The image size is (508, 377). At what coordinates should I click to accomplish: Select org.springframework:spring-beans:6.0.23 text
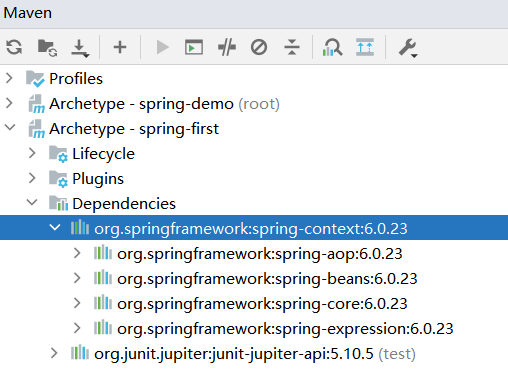pos(267,279)
